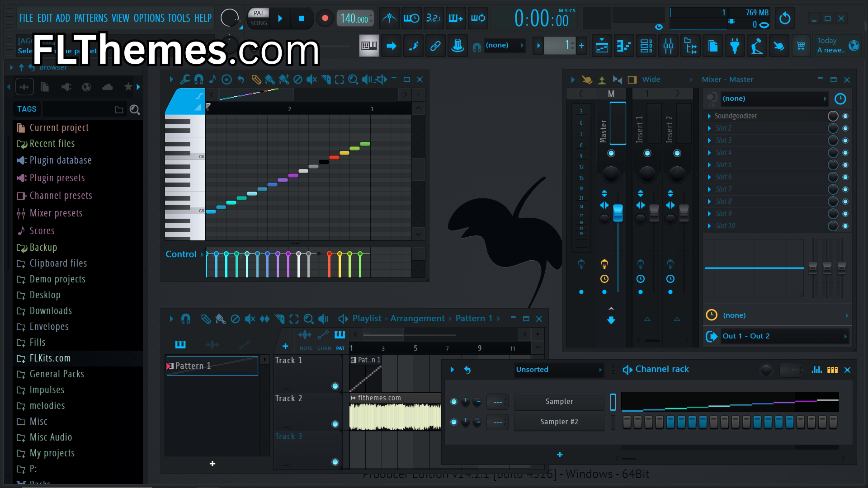Click the undo arrow in Channel rack
Image resolution: width=868 pixels, height=488 pixels.
[x=467, y=370]
